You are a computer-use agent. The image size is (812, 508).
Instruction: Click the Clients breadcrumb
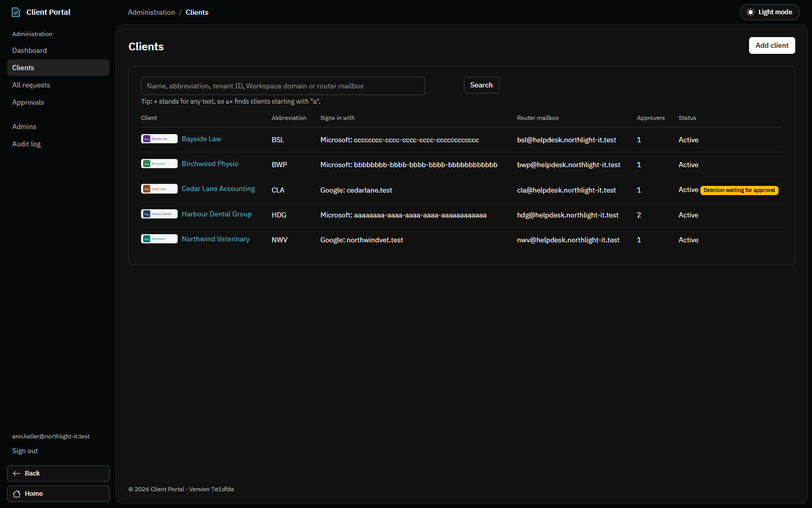[197, 12]
